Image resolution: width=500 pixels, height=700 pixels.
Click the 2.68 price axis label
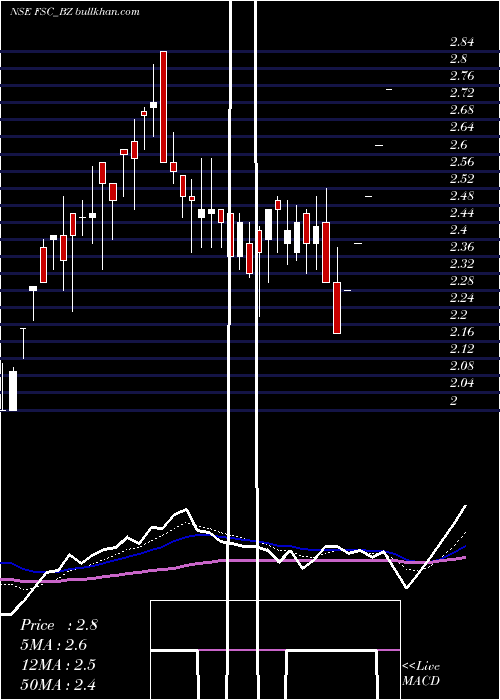tap(462, 110)
